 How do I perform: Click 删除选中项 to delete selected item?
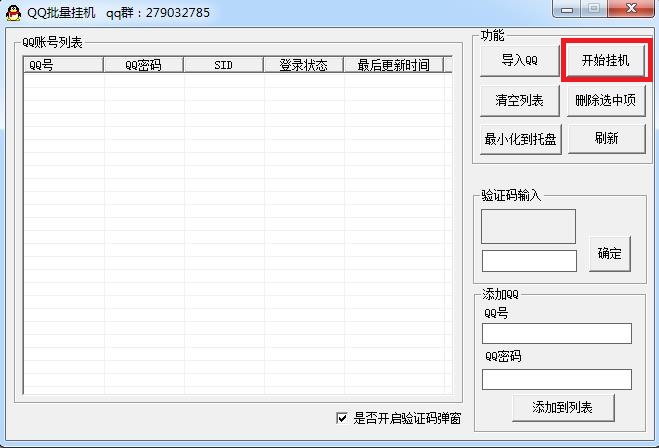[x=606, y=100]
